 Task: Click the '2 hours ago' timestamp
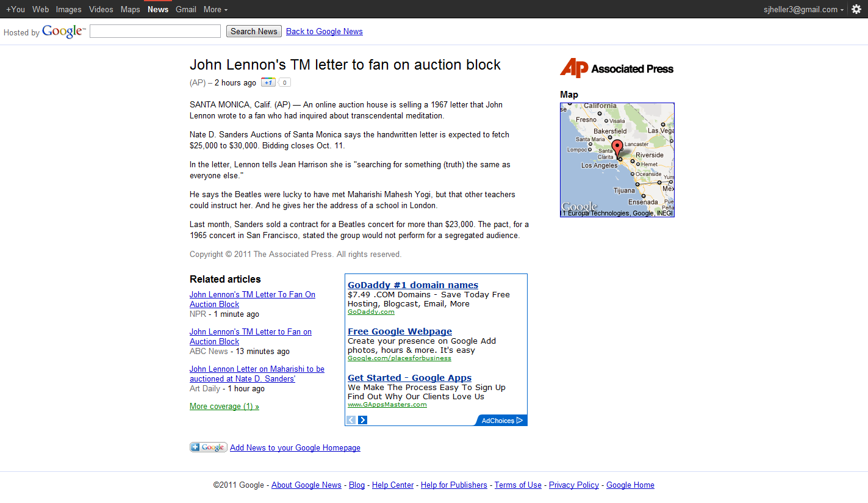(235, 82)
